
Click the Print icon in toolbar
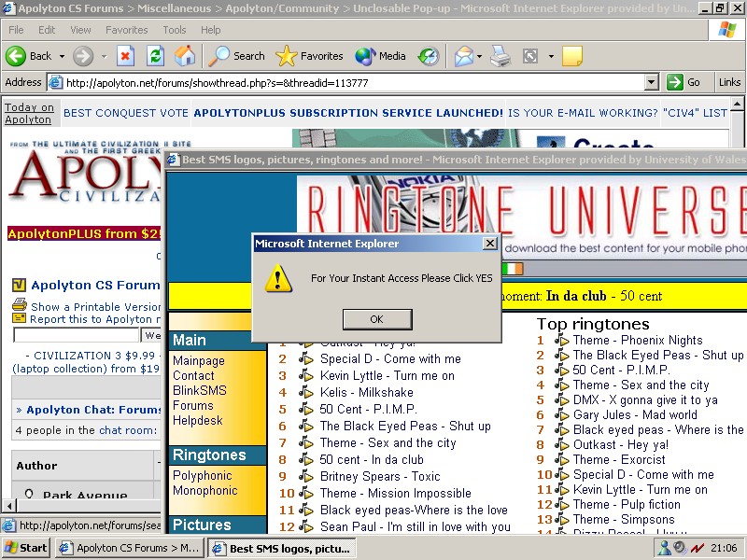[x=501, y=56]
